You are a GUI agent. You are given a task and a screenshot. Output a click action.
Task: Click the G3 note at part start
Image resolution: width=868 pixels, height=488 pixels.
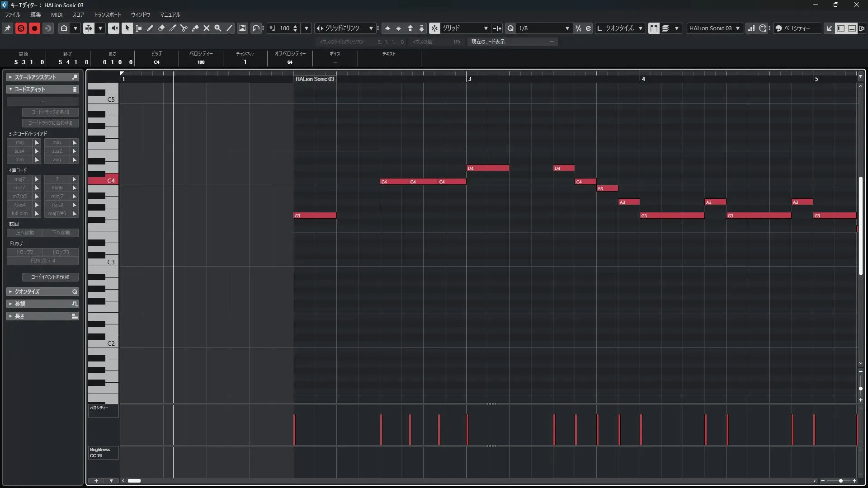(315, 216)
